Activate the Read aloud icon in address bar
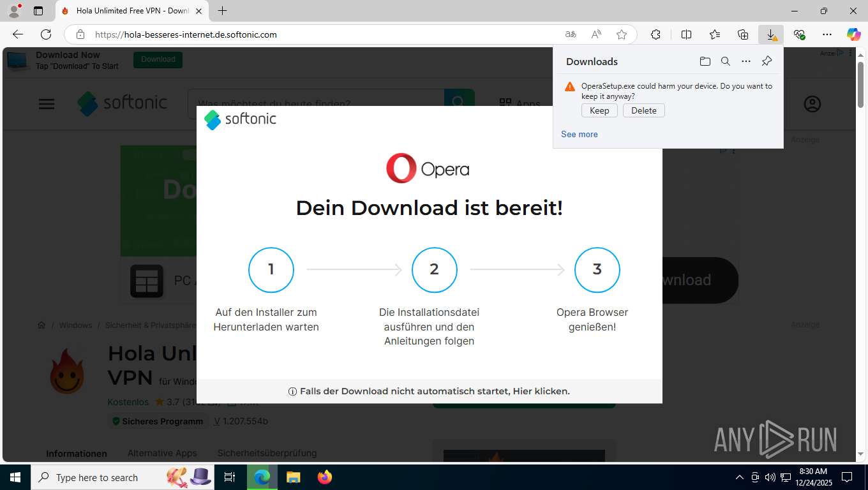 pyautogui.click(x=596, y=34)
